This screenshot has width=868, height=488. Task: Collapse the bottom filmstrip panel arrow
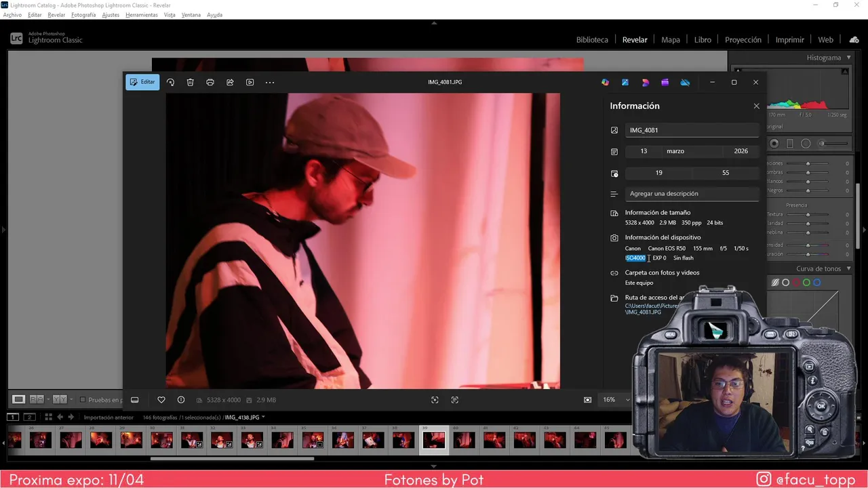coord(434,466)
